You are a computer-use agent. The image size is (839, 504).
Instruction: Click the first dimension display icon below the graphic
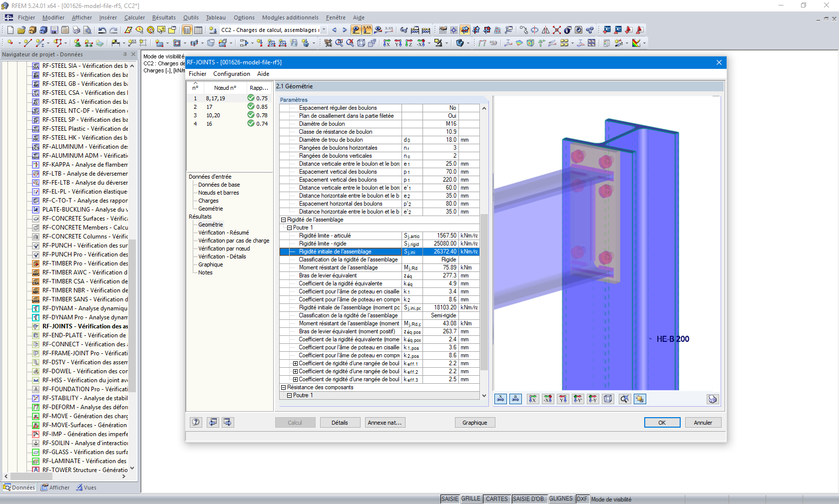500,399
